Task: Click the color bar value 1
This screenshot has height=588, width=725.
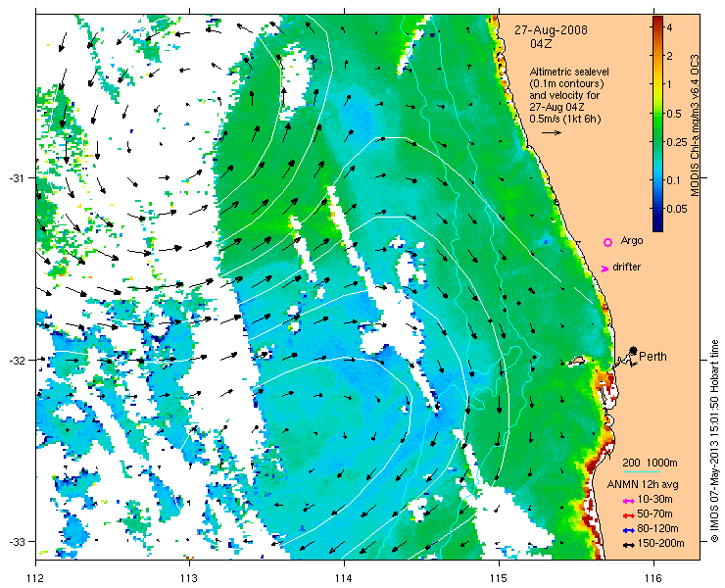Action: click(669, 84)
